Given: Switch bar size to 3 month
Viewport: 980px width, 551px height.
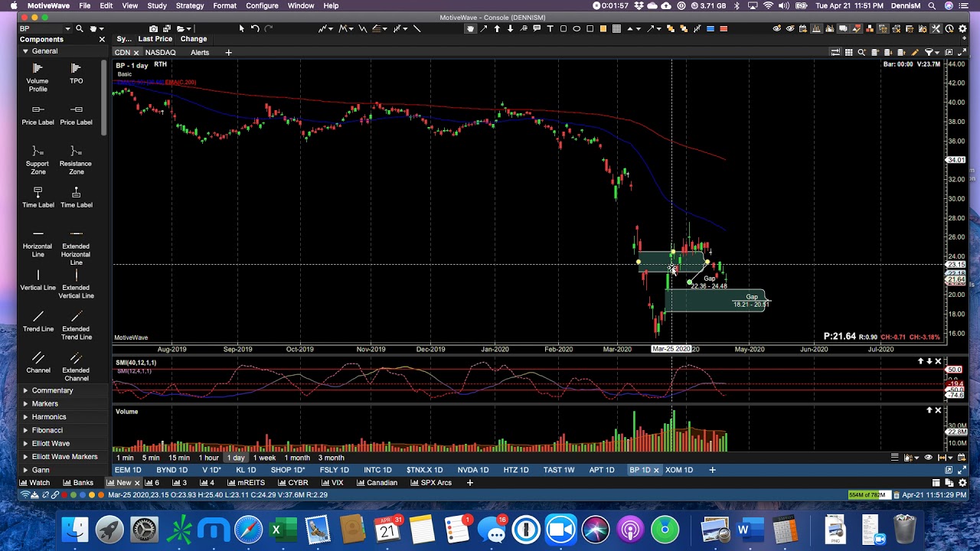Looking at the screenshot, I should [331, 458].
